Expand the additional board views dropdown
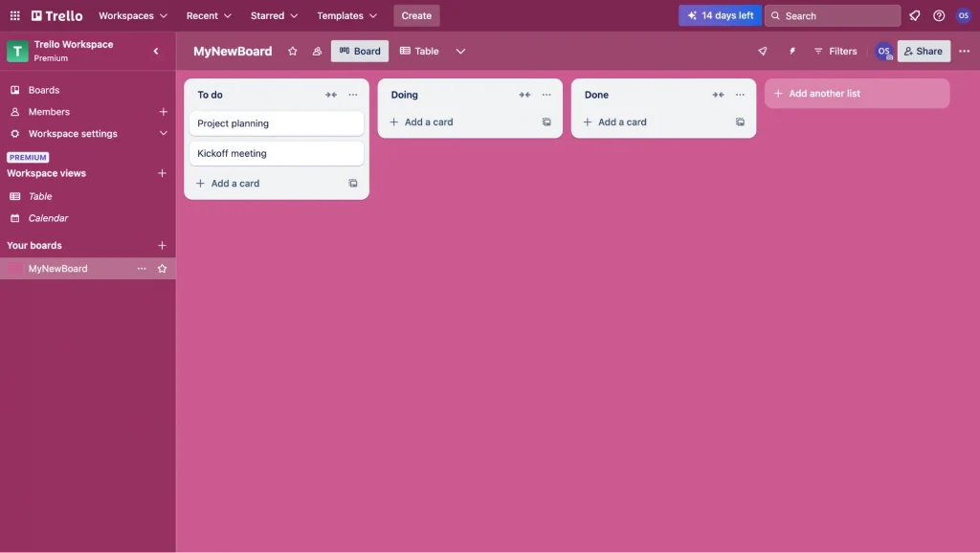The image size is (980, 553). click(x=460, y=52)
